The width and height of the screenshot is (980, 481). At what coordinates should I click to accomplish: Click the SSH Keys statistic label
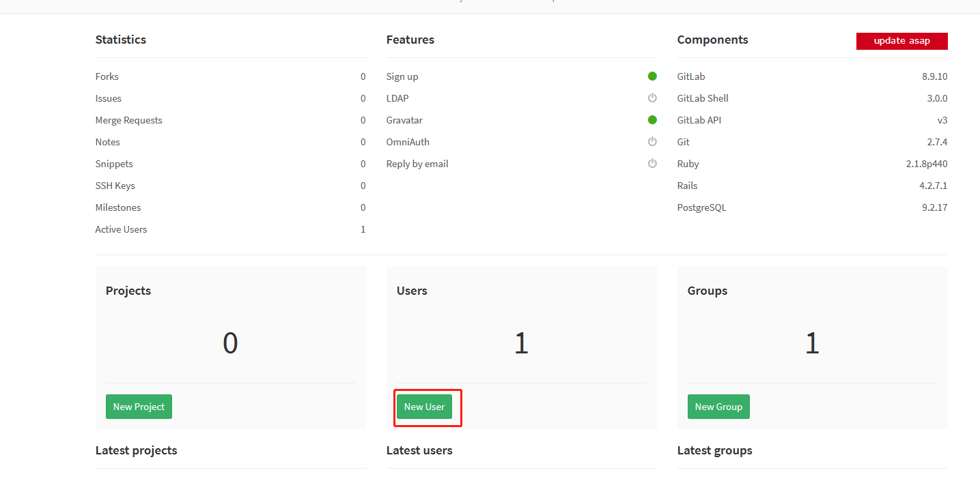click(x=115, y=186)
